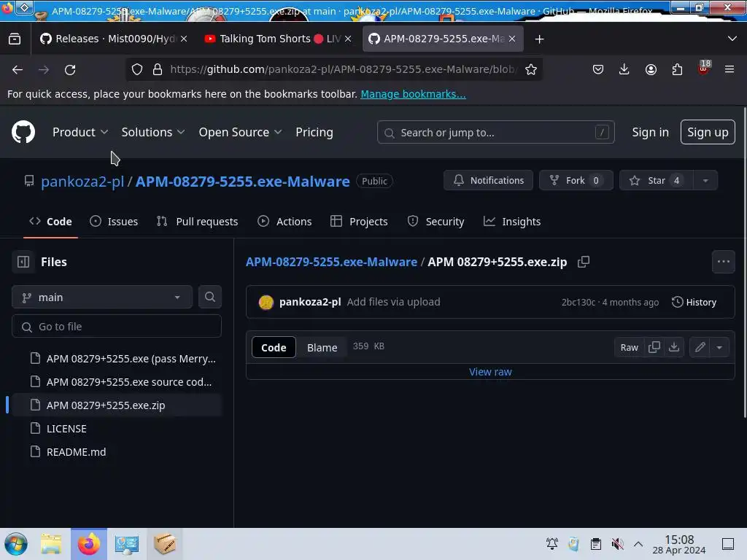Expand Open Source navigation dropdown

coord(240,132)
